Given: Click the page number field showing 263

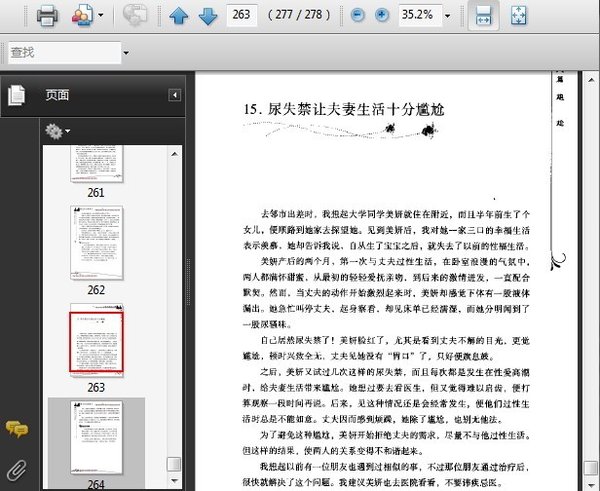Looking at the screenshot, I should tap(241, 15).
